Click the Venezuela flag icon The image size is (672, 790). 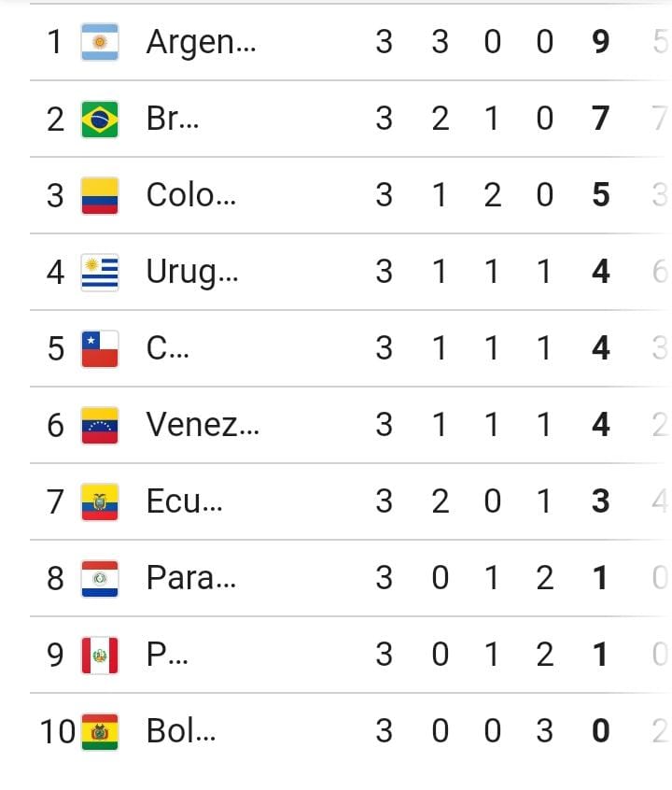pos(100,425)
